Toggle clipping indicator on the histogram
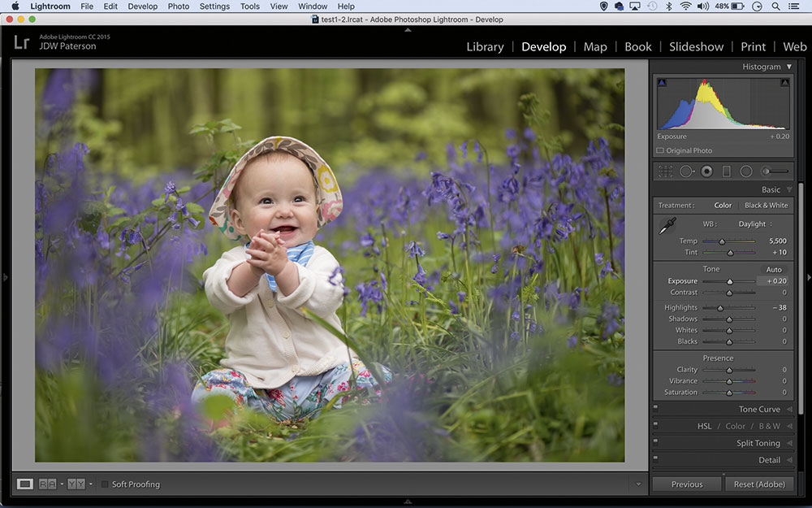This screenshot has width=812, height=508. [x=786, y=82]
